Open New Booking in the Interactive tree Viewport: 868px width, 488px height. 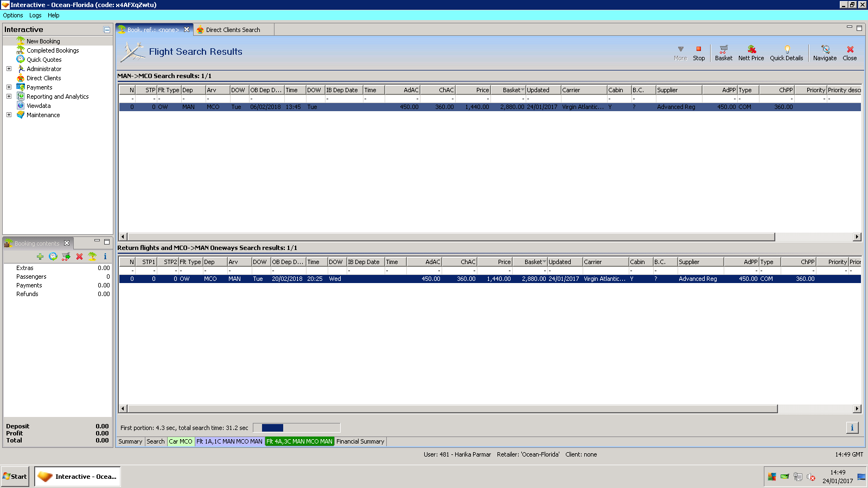[x=43, y=41]
